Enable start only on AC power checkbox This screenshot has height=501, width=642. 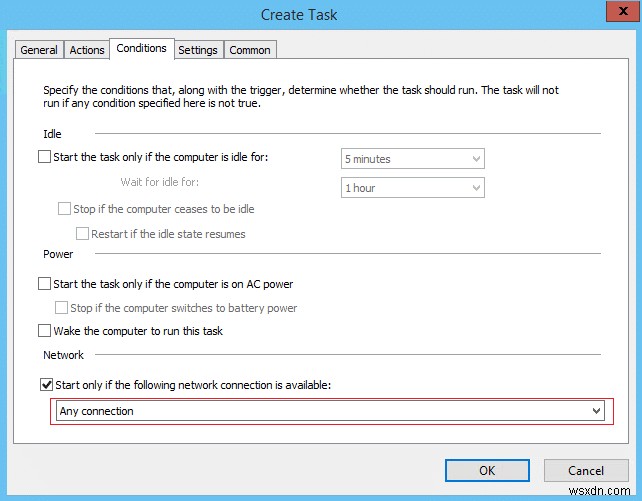click(x=44, y=284)
